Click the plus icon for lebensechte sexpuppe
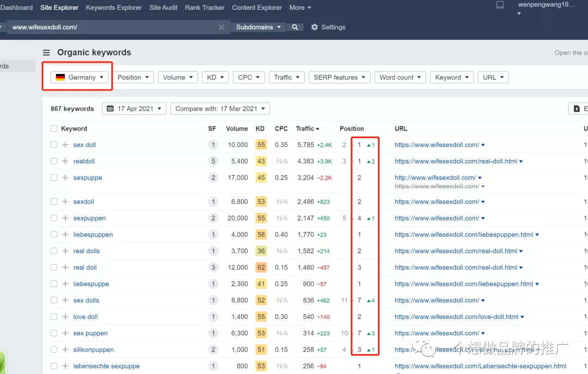 [65, 366]
